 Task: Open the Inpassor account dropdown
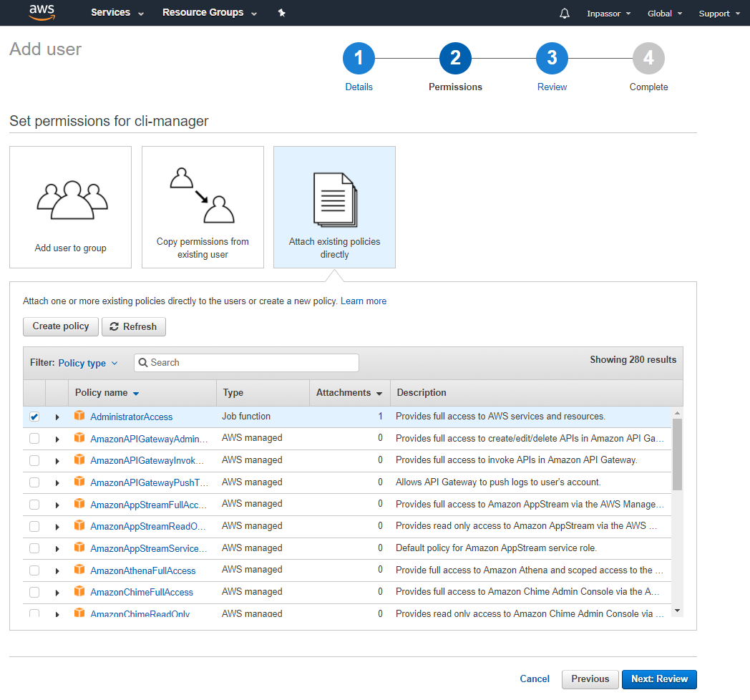(x=608, y=14)
